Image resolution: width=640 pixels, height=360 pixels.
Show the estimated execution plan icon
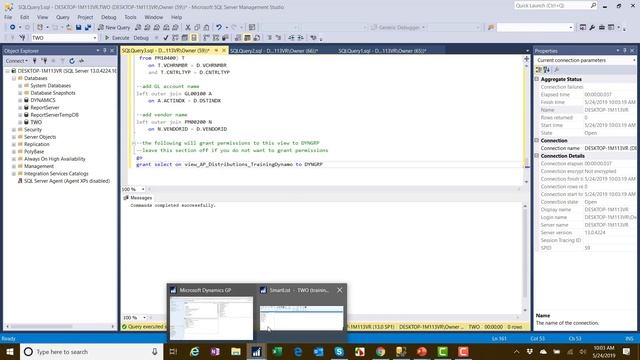point(175,38)
